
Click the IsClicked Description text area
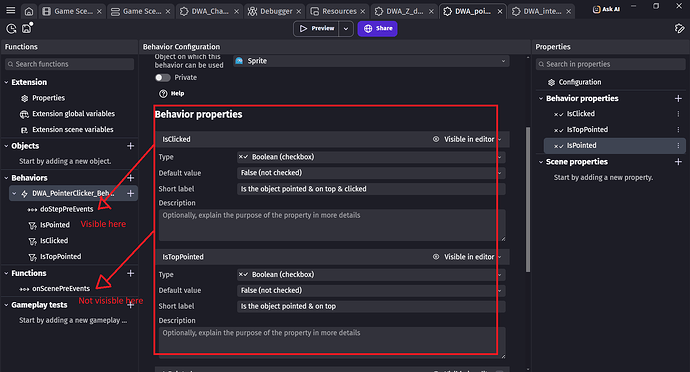point(332,225)
